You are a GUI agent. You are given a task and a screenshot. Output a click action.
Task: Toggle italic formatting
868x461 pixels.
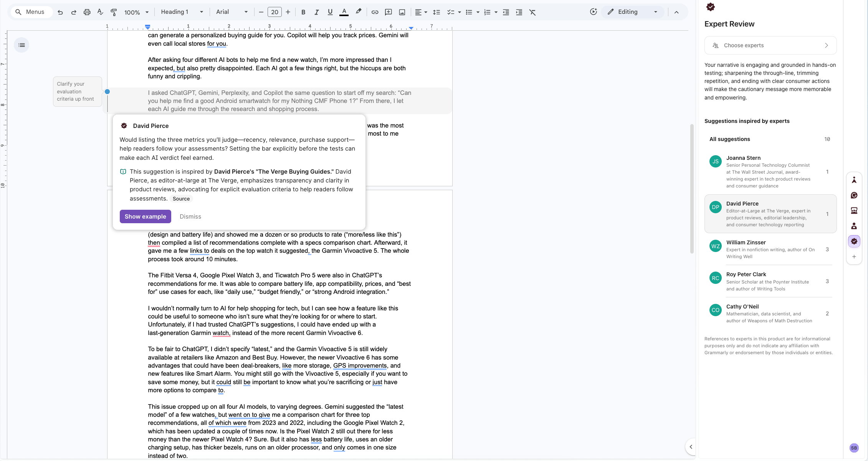316,12
